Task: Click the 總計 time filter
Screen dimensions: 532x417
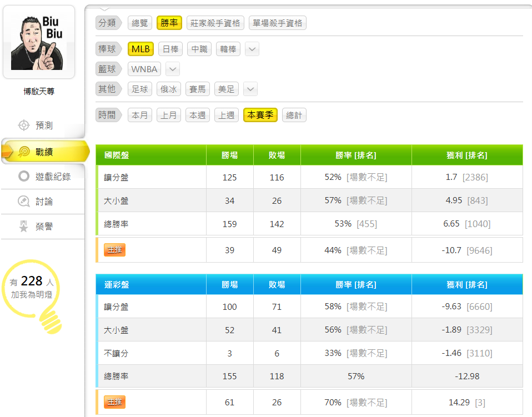Action: point(294,115)
